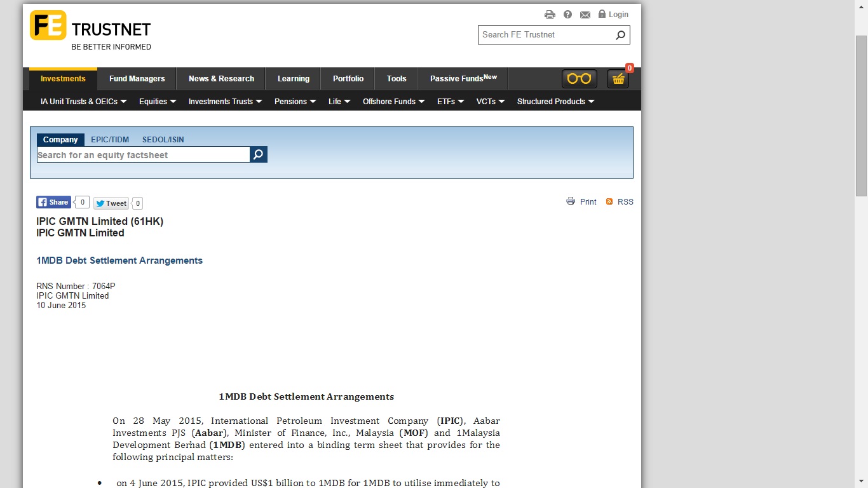Open the RSS link

tap(625, 202)
